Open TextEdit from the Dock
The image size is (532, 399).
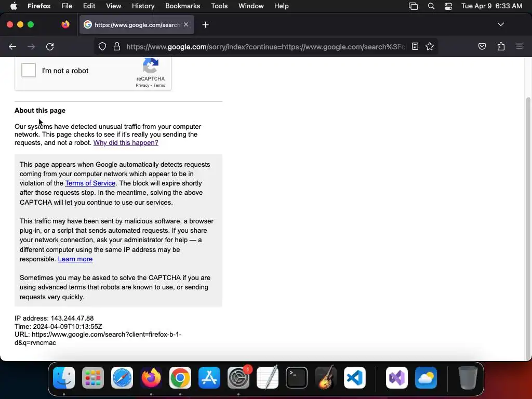pyautogui.click(x=268, y=378)
